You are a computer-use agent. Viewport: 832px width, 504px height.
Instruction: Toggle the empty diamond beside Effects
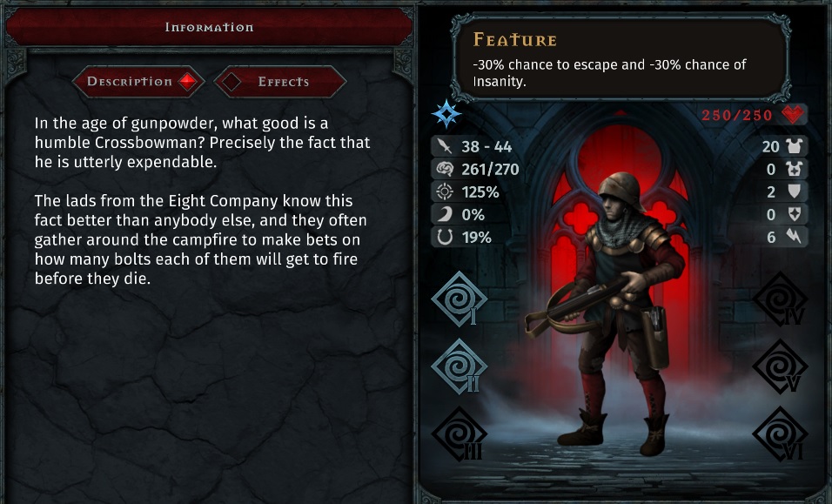pyautogui.click(x=231, y=82)
